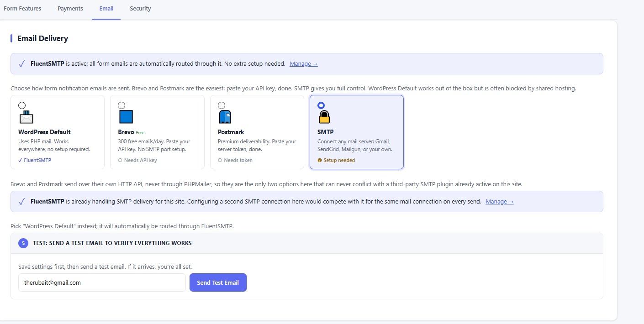Click the Send Test Email button
This screenshot has width=644, height=324.
[218, 282]
